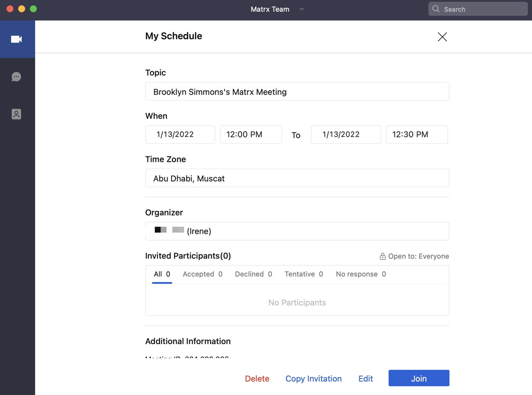Expand the Matrx Team dropdown chevron

coord(302,9)
